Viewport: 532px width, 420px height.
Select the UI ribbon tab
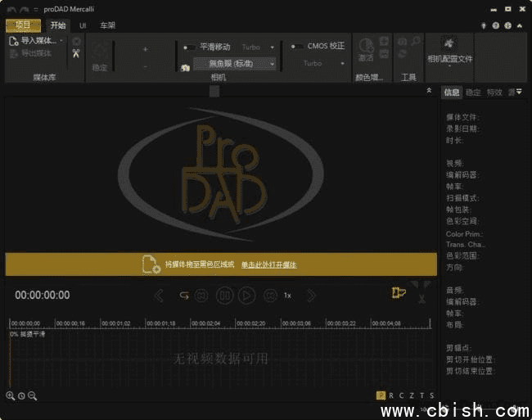[x=83, y=25]
